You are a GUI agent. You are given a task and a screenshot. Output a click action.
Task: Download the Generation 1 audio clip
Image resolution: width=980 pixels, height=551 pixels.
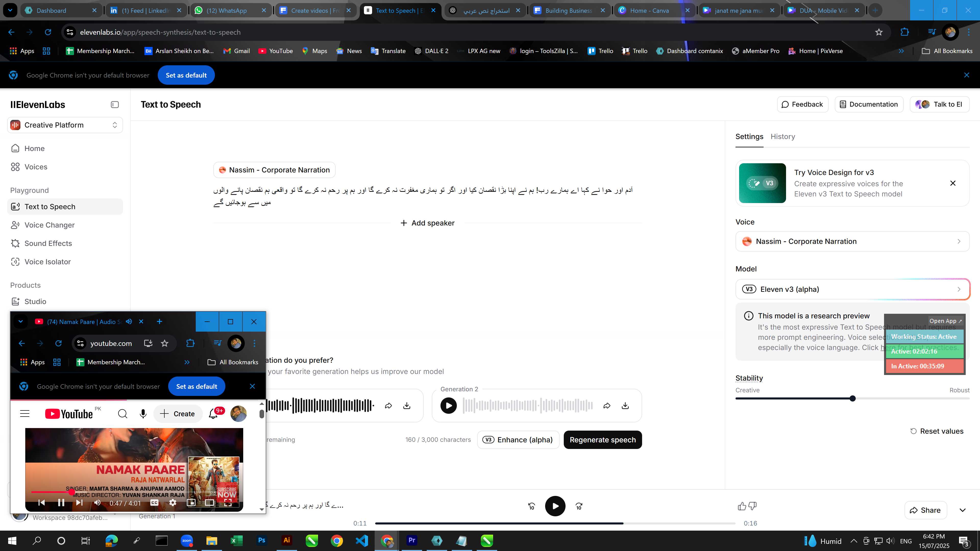407,406
